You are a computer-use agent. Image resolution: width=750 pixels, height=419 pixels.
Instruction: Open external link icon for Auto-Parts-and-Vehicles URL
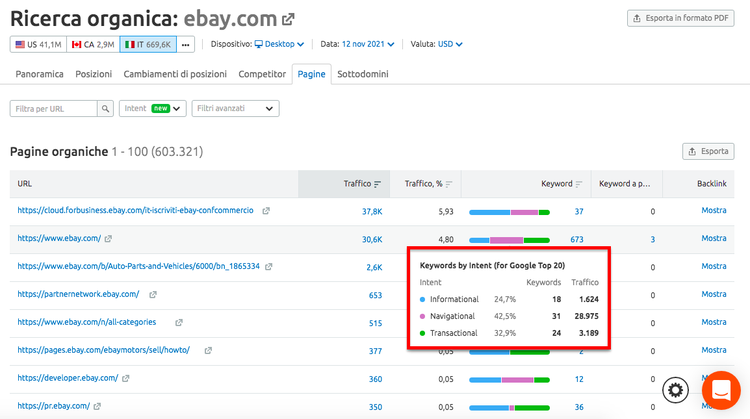[269, 266]
